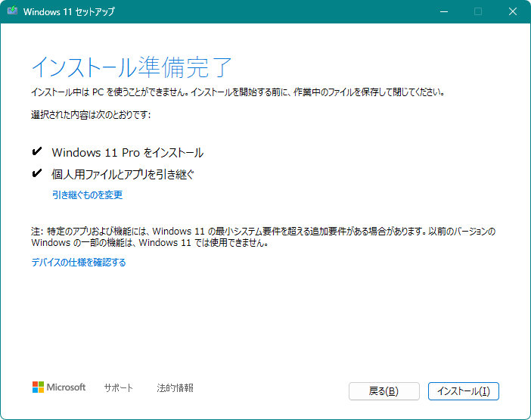Click the disabled maximize button

coord(478,11)
